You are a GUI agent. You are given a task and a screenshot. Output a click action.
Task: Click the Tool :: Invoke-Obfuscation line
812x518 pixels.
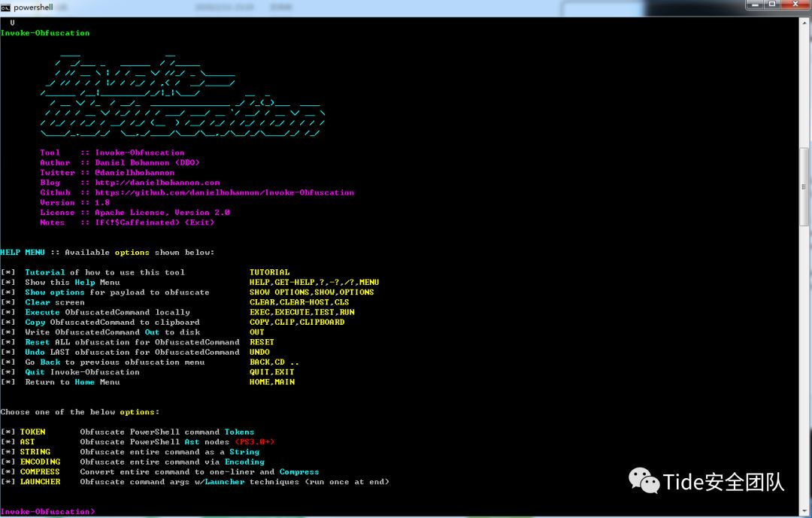[x=112, y=153]
